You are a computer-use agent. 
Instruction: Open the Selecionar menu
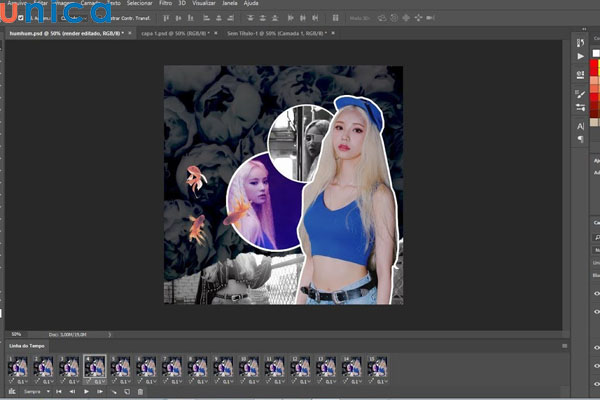[140, 3]
